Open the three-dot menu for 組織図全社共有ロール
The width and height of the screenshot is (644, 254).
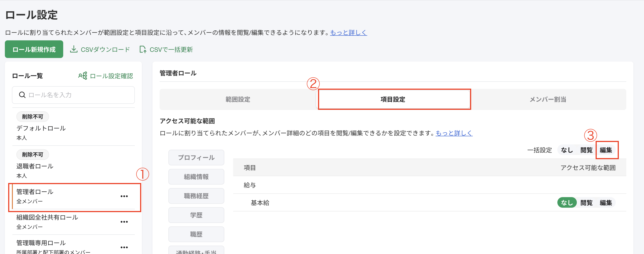pos(124,222)
